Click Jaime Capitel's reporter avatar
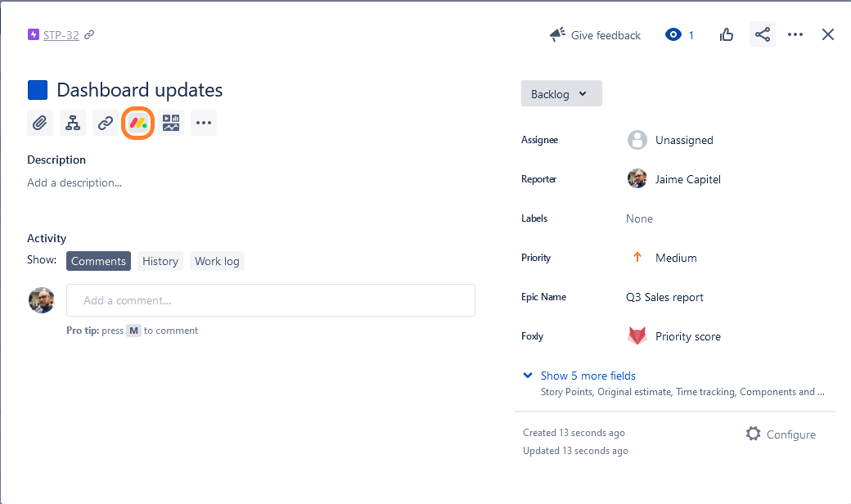 637,179
